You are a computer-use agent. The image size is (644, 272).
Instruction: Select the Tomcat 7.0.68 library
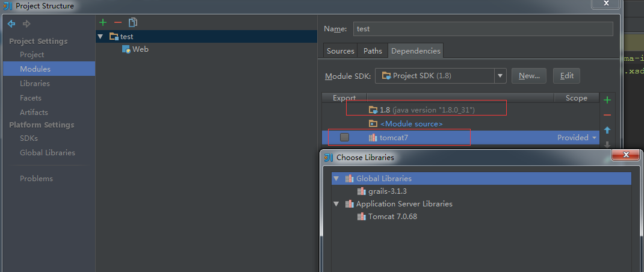pos(481,217)
